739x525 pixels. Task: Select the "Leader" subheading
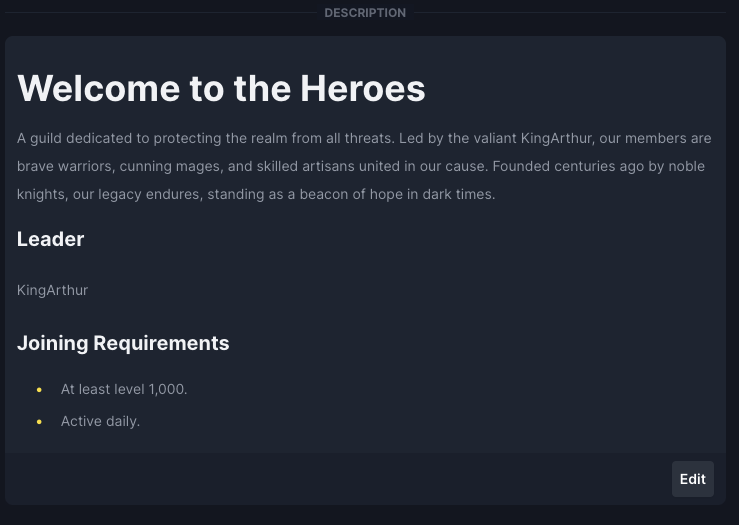[50, 239]
